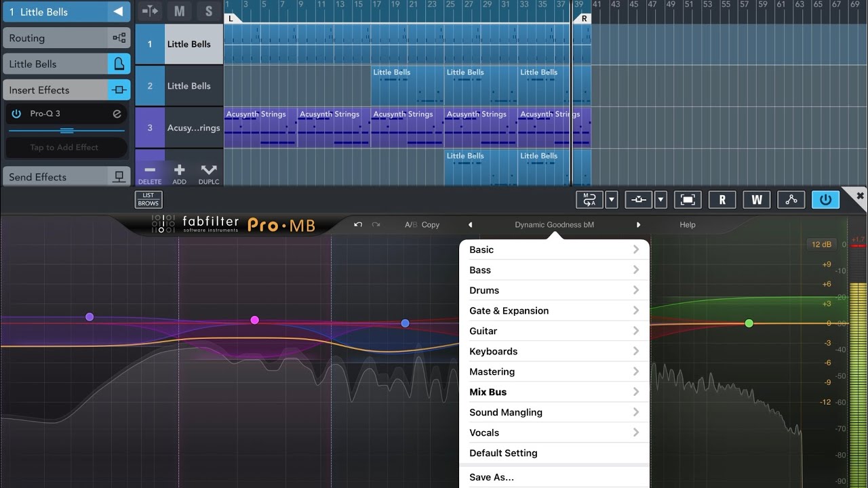Toggle the Insert Effects section icon
Screen dimensions: 868x488
coord(119,89)
